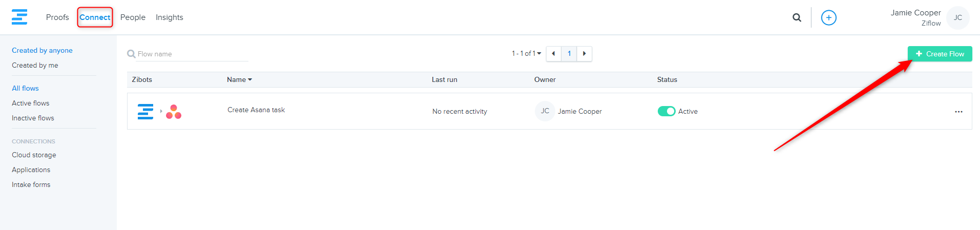Click the Ziflow logo in the header
This screenshot has height=230, width=980.
coord(19,17)
